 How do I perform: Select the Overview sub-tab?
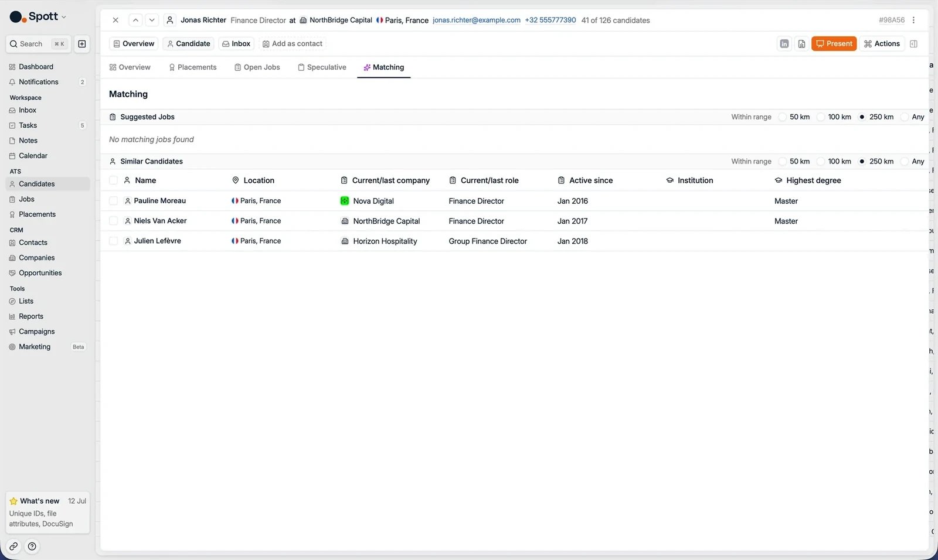(x=130, y=67)
